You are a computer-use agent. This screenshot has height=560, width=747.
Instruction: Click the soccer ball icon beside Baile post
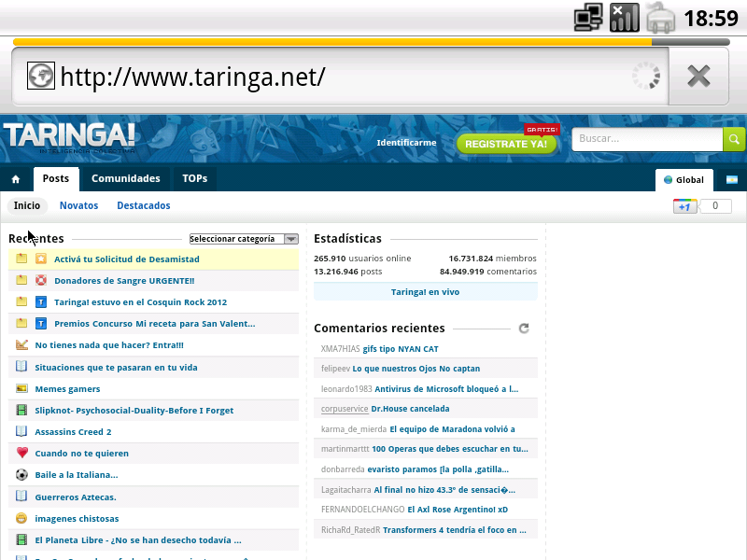click(21, 475)
